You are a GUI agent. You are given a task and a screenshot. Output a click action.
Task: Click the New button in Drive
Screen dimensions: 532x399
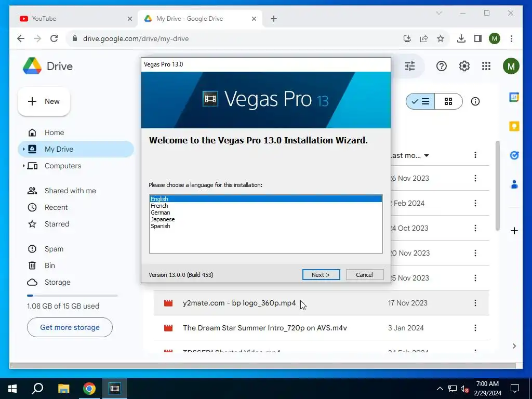click(44, 101)
